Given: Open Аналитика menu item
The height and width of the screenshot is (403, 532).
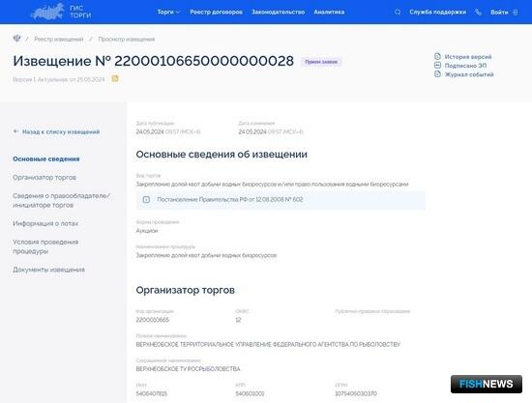Looking at the screenshot, I should point(329,12).
